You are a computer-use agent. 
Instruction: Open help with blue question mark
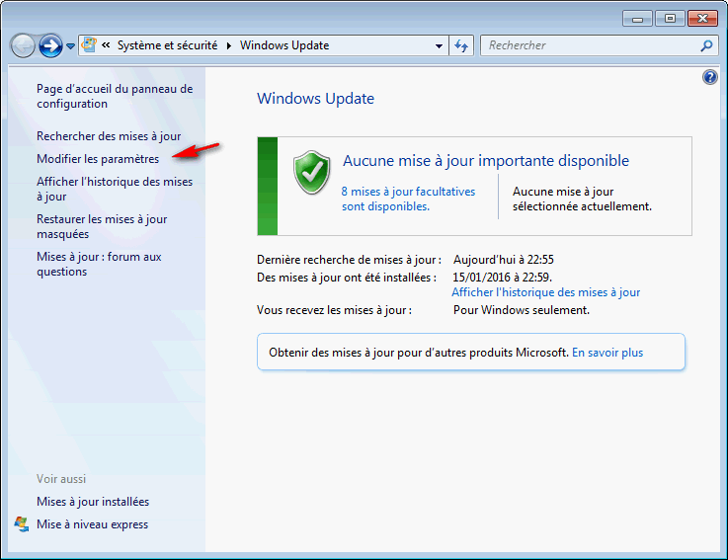[710, 77]
